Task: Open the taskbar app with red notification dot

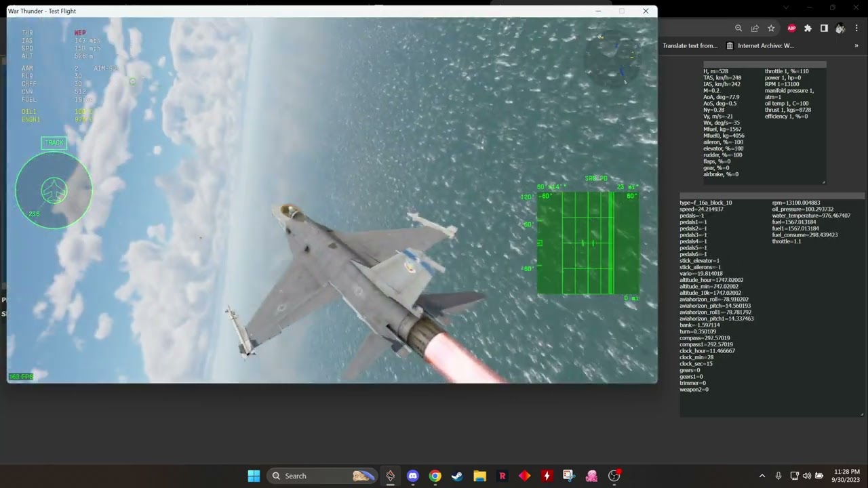Action: point(614,476)
